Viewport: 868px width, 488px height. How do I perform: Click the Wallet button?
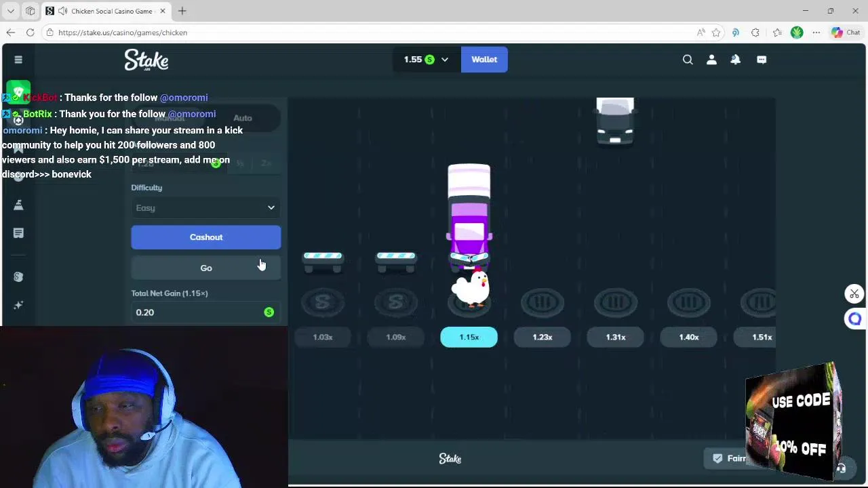(x=484, y=60)
